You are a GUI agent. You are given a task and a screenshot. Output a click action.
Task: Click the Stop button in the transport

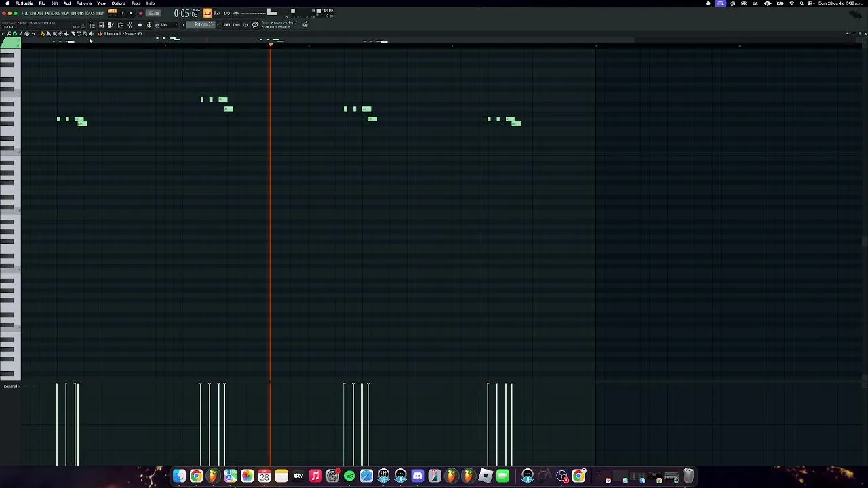tap(131, 13)
